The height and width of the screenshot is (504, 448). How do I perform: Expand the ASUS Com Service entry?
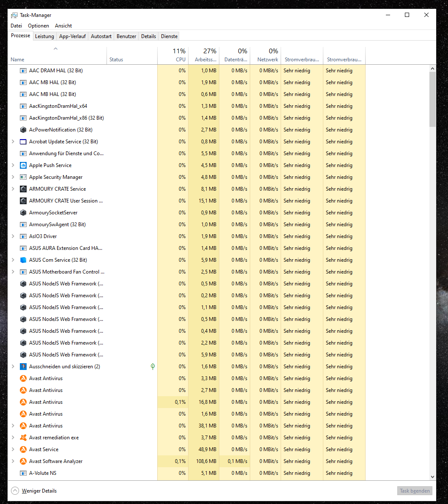pyautogui.click(x=13, y=260)
